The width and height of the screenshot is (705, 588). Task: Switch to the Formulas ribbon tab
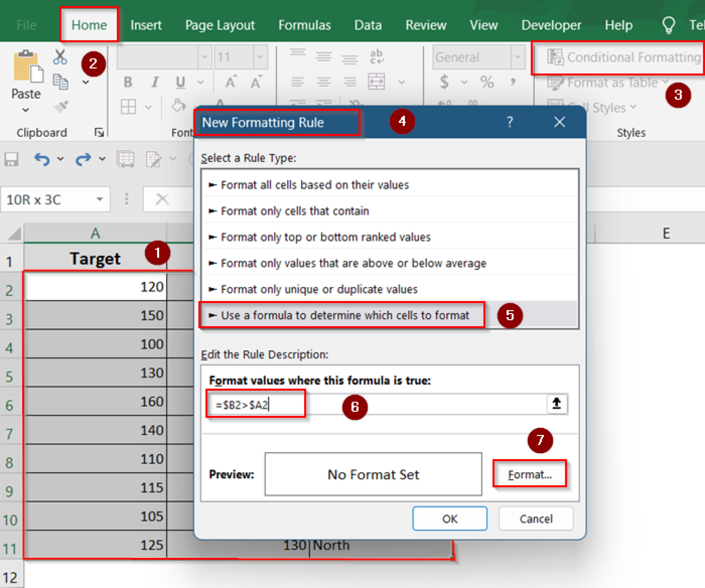(304, 25)
